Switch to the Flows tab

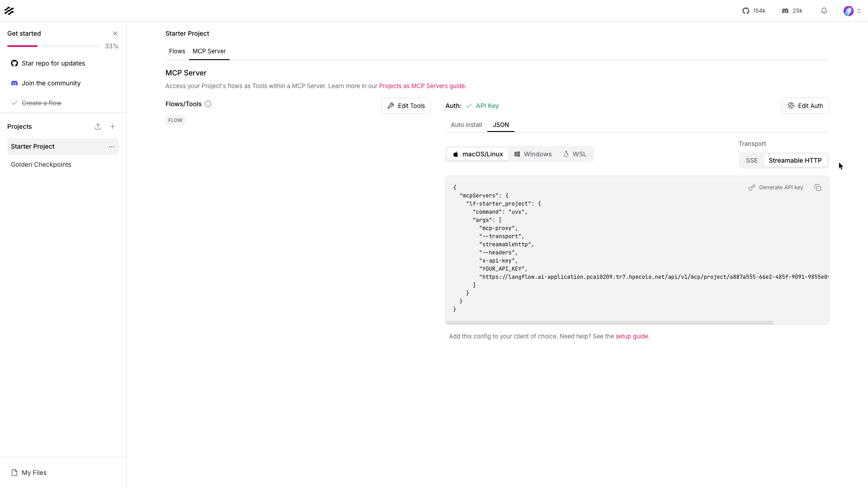click(177, 51)
